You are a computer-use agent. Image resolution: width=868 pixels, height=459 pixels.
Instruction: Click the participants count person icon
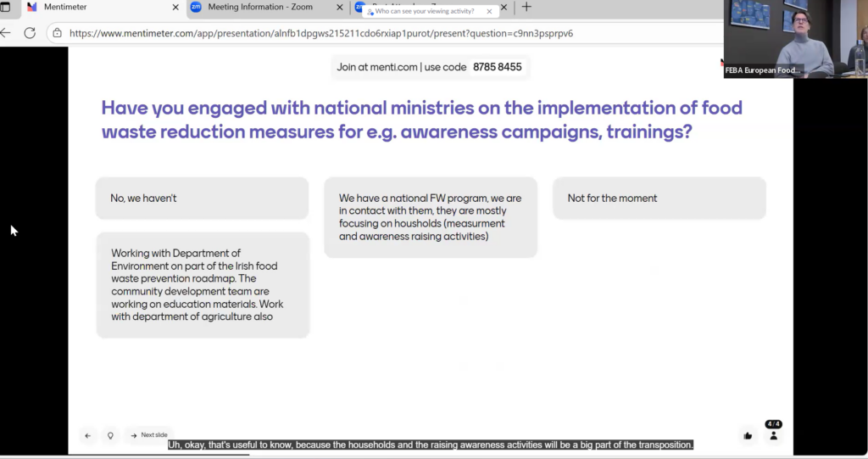click(x=773, y=435)
